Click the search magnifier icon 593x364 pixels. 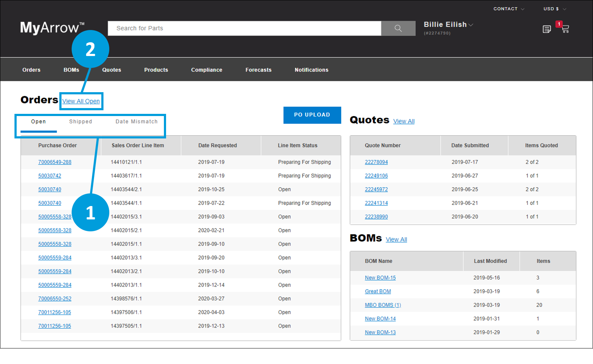pos(398,28)
